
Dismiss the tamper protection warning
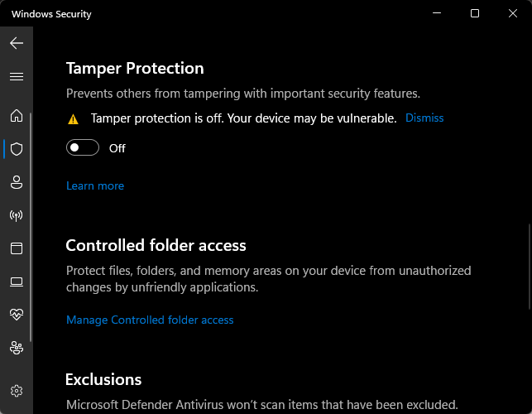click(x=424, y=118)
